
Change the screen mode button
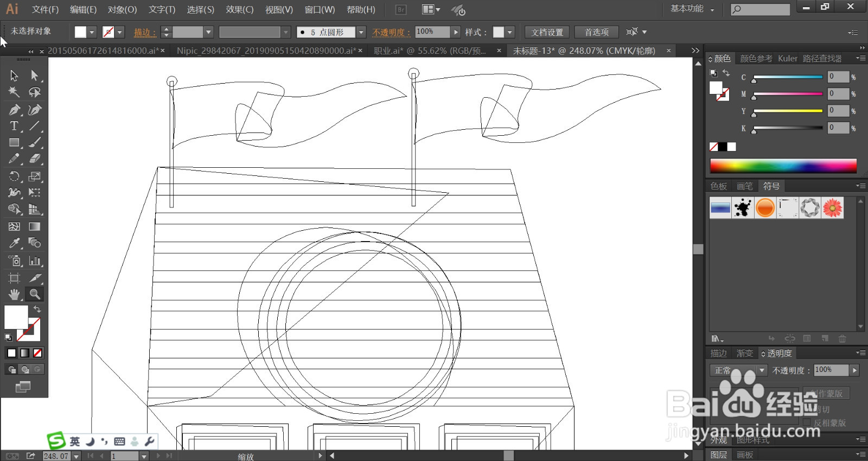tap(23, 387)
